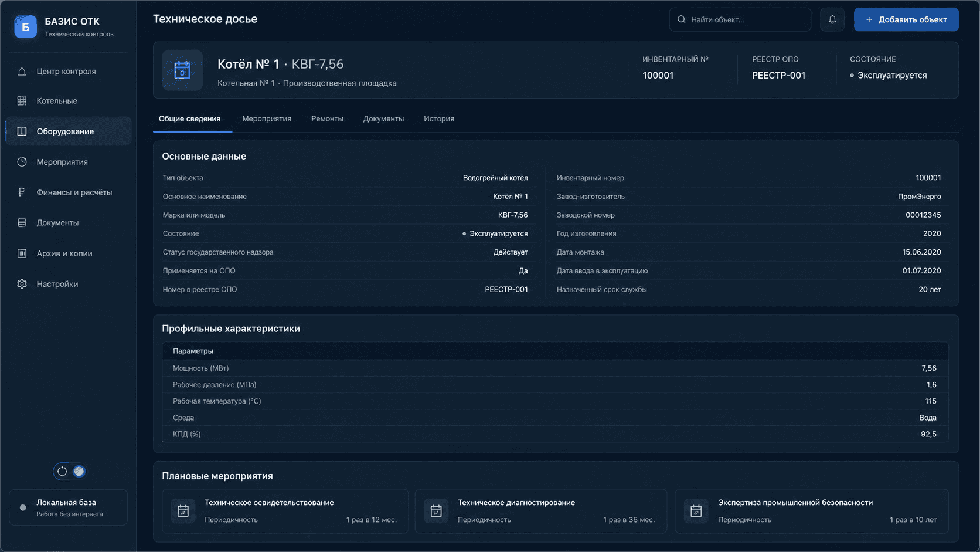Click the commissioning date 01.07.2020
The width and height of the screenshot is (980, 552).
(x=921, y=271)
